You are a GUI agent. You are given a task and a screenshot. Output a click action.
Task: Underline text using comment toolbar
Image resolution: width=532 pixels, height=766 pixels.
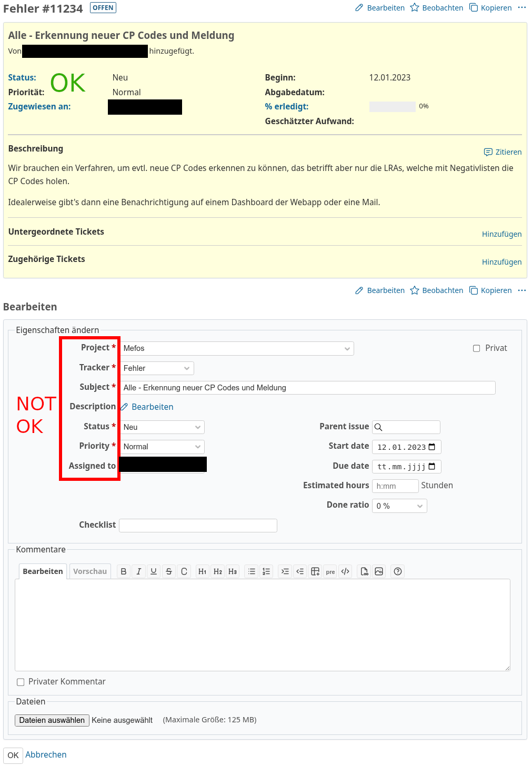154,571
